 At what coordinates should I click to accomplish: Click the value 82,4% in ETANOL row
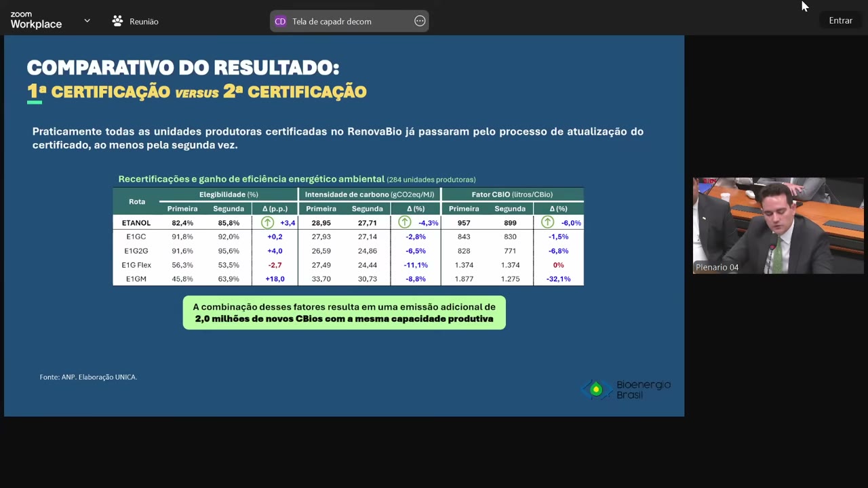pyautogui.click(x=182, y=223)
